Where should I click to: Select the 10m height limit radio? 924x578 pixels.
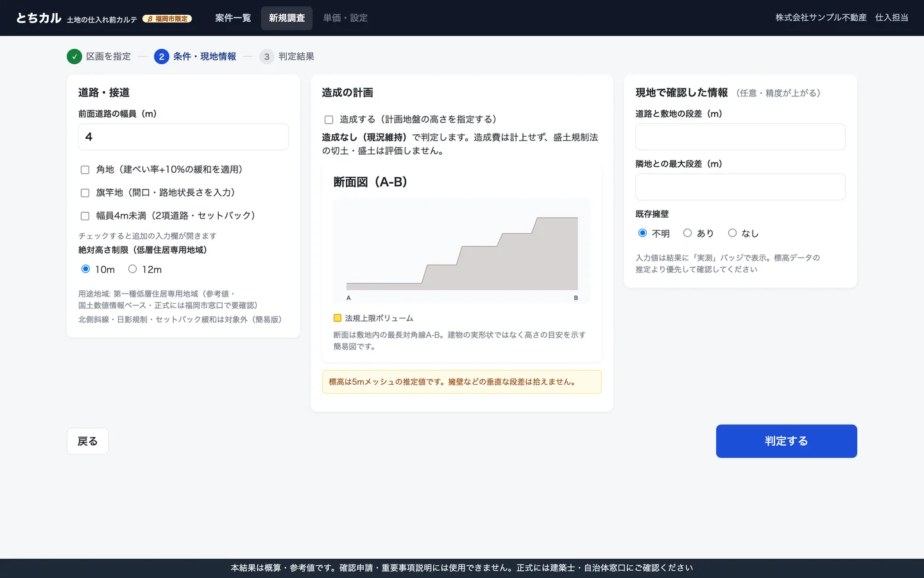[x=85, y=269]
